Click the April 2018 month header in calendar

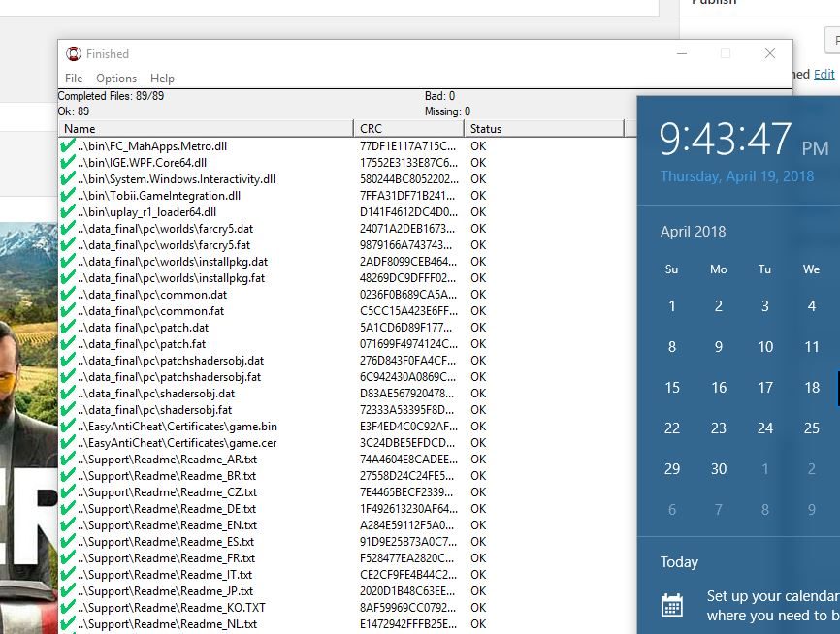[x=693, y=232]
